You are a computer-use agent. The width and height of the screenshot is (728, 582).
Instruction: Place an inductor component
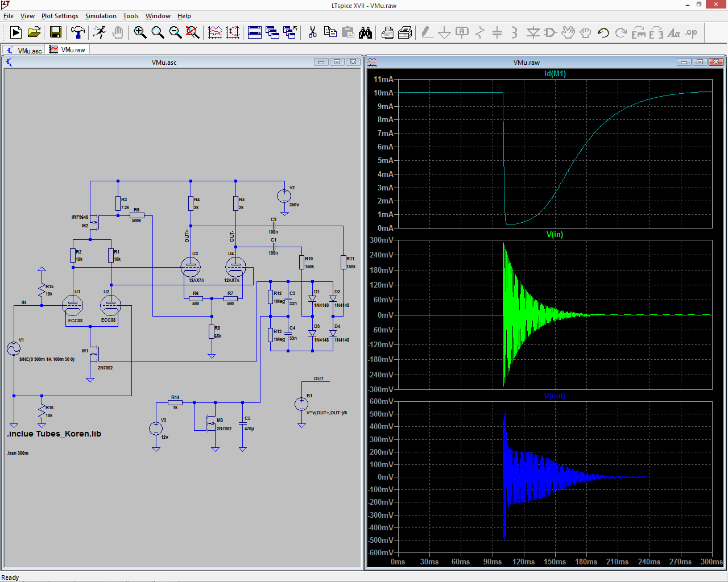click(x=515, y=32)
